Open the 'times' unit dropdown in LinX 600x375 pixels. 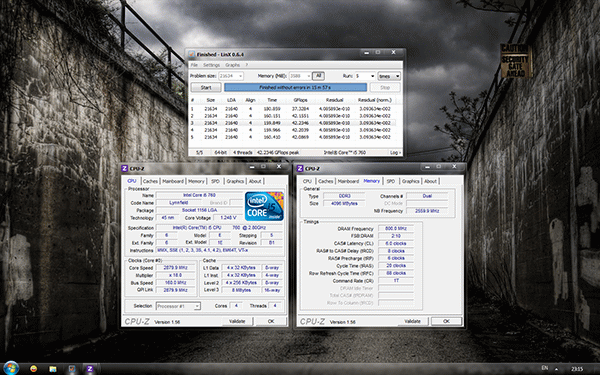pos(389,76)
